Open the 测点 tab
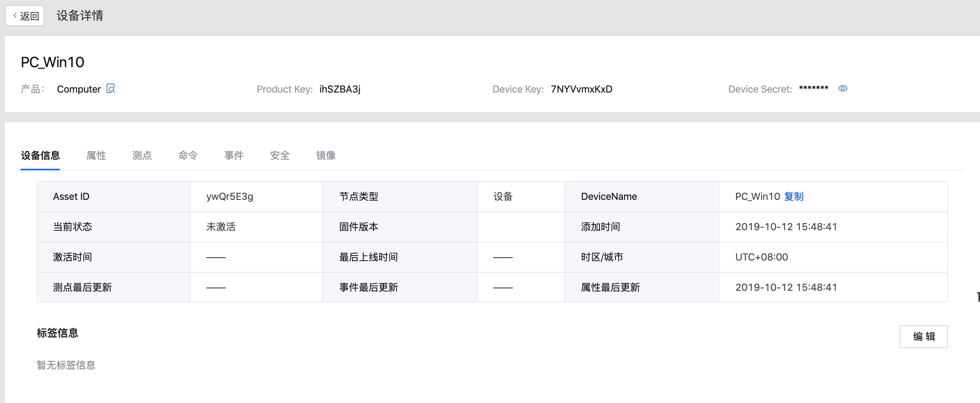The height and width of the screenshot is (403, 980). click(x=142, y=156)
